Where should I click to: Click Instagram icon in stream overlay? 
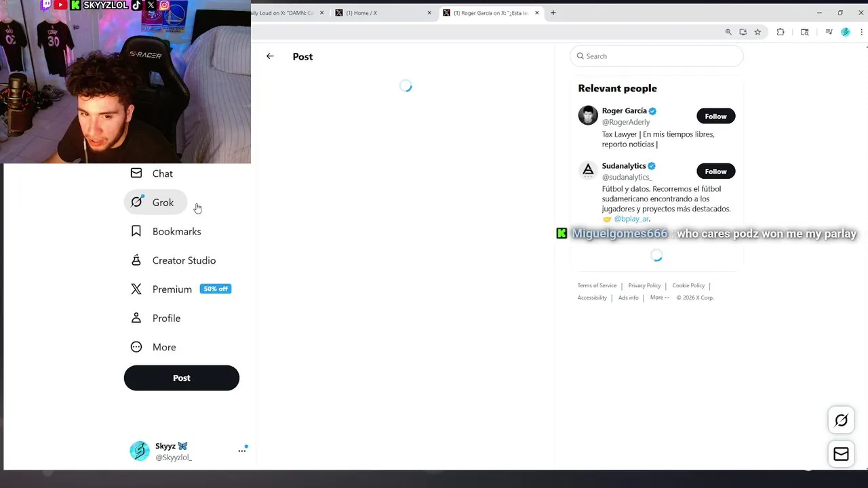pyautogui.click(x=164, y=5)
